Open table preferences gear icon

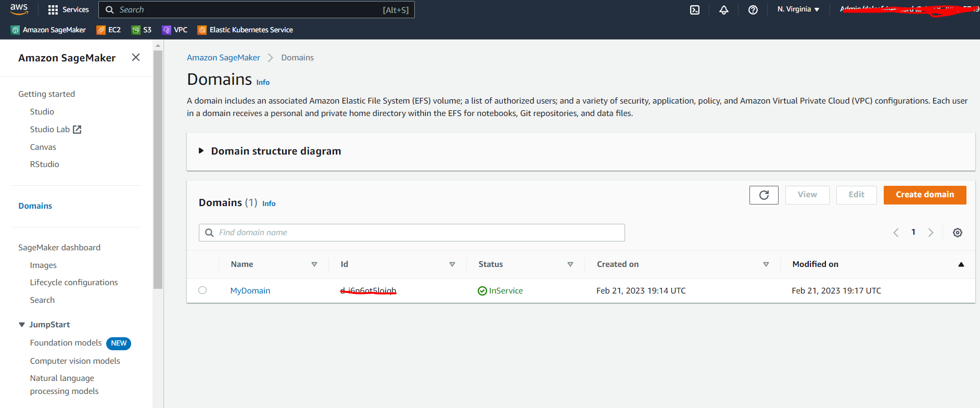pyautogui.click(x=958, y=233)
